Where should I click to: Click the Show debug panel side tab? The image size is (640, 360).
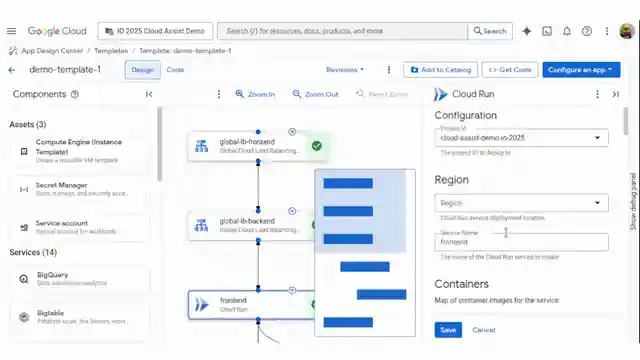[x=633, y=202]
